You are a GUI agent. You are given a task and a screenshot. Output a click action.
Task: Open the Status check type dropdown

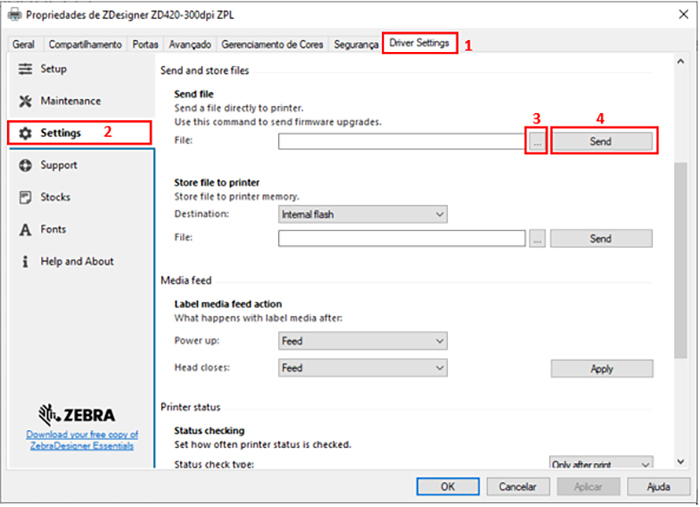tap(601, 464)
